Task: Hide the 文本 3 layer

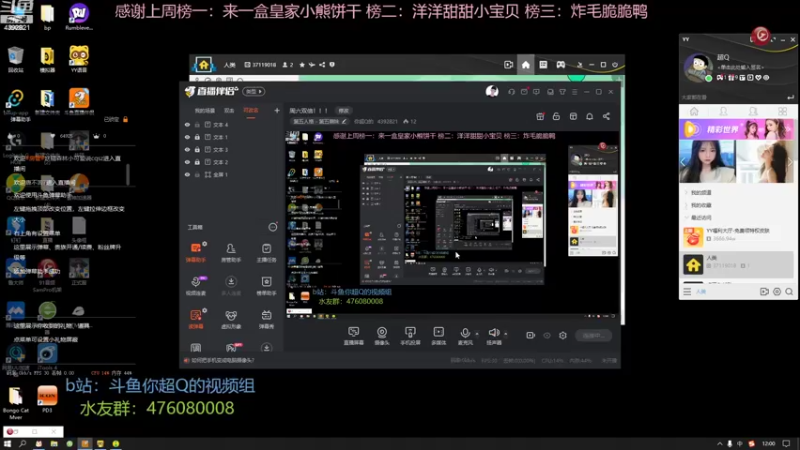Action: coord(187,149)
